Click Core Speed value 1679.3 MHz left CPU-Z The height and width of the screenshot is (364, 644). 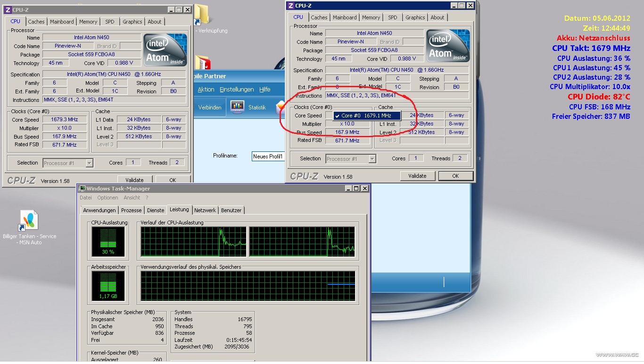pyautogui.click(x=65, y=120)
